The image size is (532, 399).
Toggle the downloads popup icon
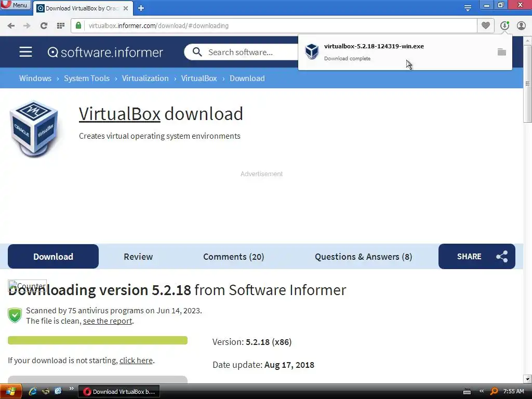pos(504,25)
